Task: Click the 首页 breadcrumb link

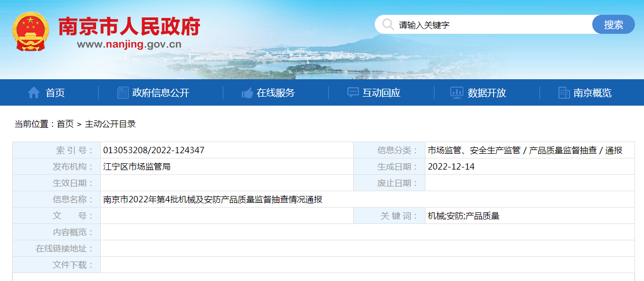Action: pos(65,124)
